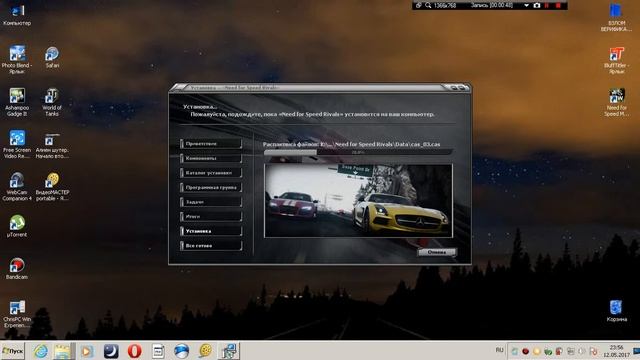This screenshot has width=640, height=360.
Task: Open the ChrisPC Win Experience icon
Action: pyautogui.click(x=17, y=314)
